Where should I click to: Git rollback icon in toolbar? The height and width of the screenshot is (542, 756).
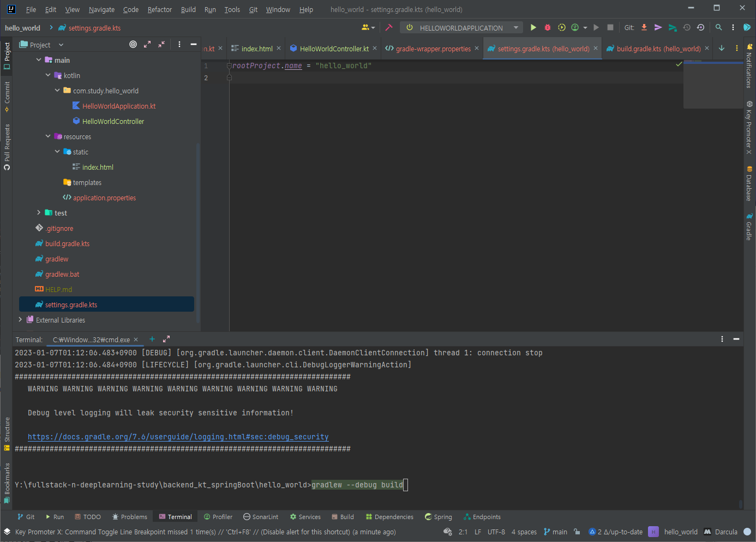[x=701, y=27]
